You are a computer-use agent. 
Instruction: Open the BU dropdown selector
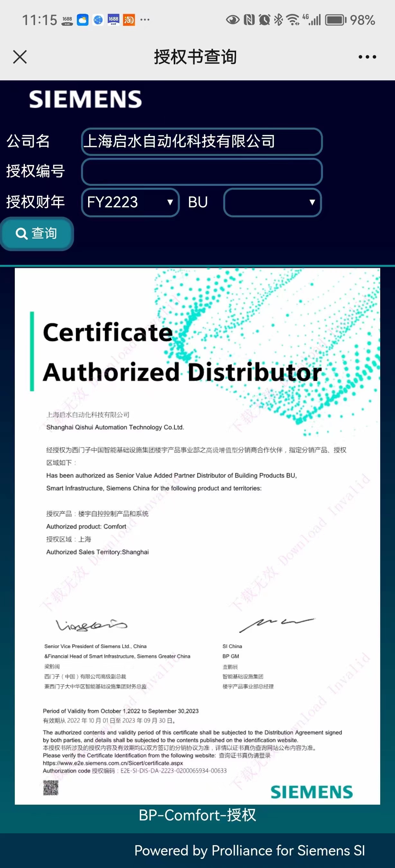pos(272,202)
